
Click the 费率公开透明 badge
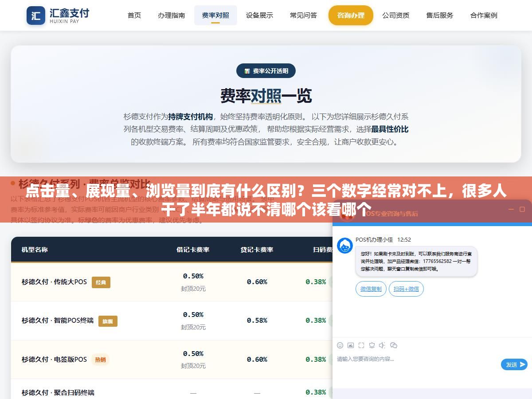pyautogui.click(x=266, y=71)
